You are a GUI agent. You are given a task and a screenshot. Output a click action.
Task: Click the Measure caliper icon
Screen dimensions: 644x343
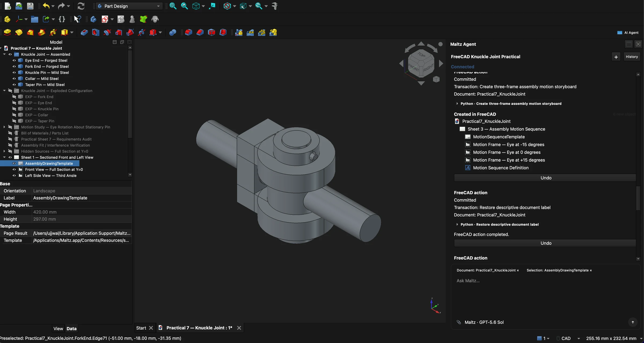[275, 6]
